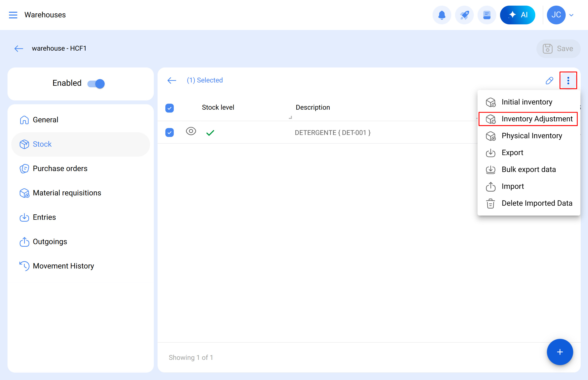The width and height of the screenshot is (588, 380).
Task: Select Physical Inventory menu option
Action: click(x=531, y=136)
